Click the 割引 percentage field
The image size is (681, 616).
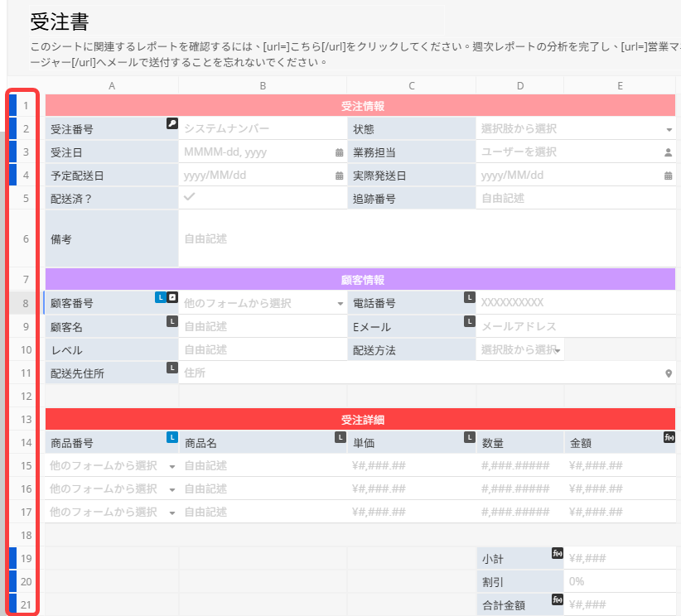(620, 581)
